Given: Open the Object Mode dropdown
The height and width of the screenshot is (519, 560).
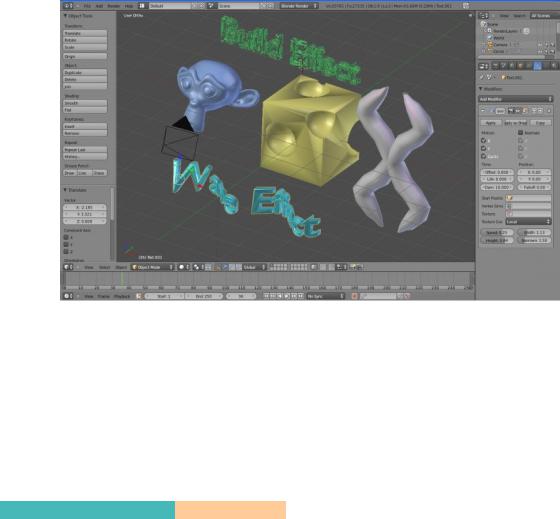Looking at the screenshot, I should [x=152, y=267].
